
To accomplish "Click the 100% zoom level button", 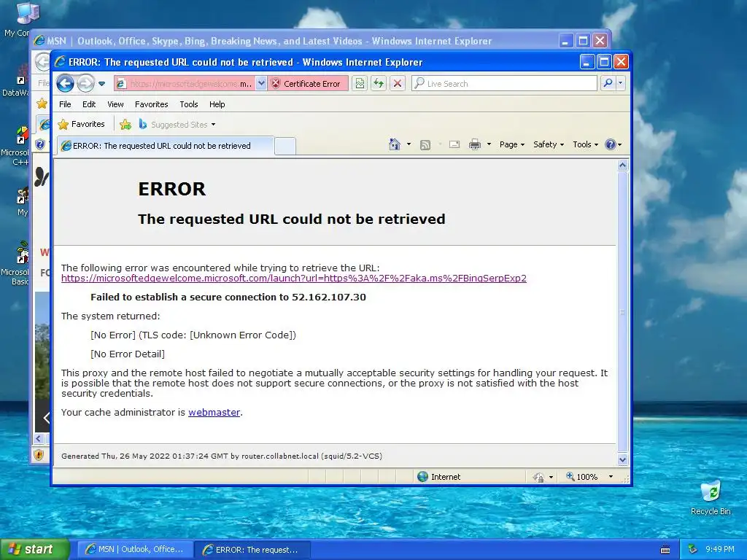I will 581,477.
